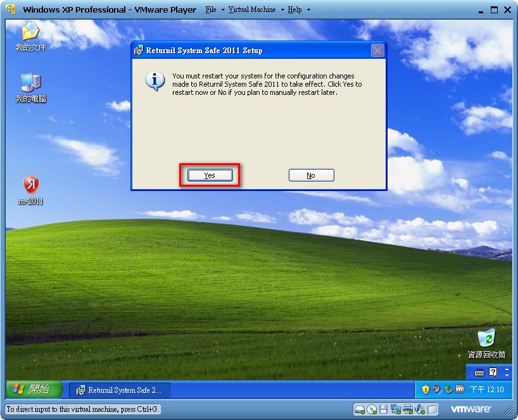Open the Virtual Machine menu
The height and width of the screenshot is (420, 518).
pos(252,9)
